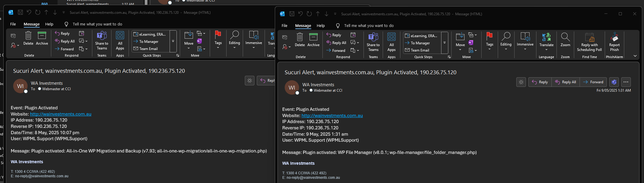Forward the email from the left window ribbon

[64, 49]
